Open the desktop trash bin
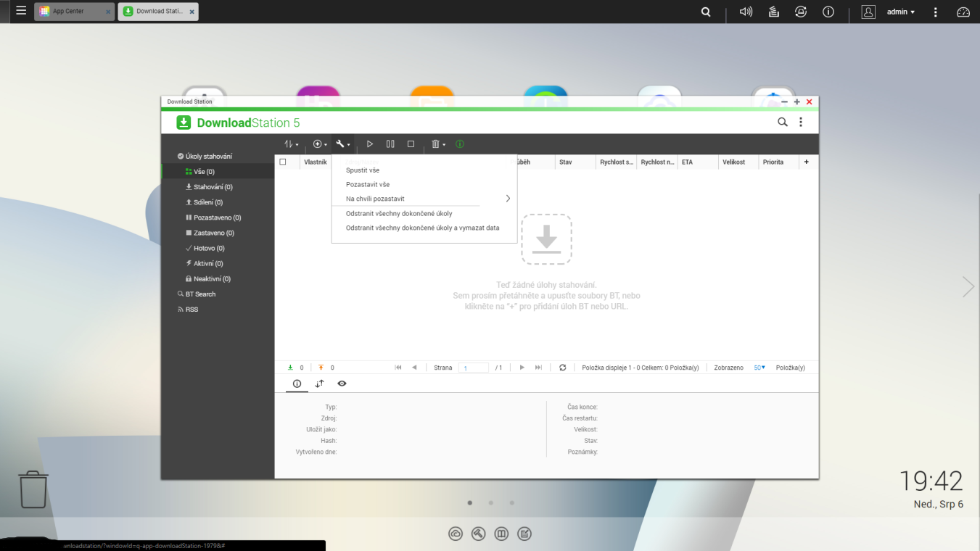Viewport: 980px width, 551px height. [x=33, y=489]
